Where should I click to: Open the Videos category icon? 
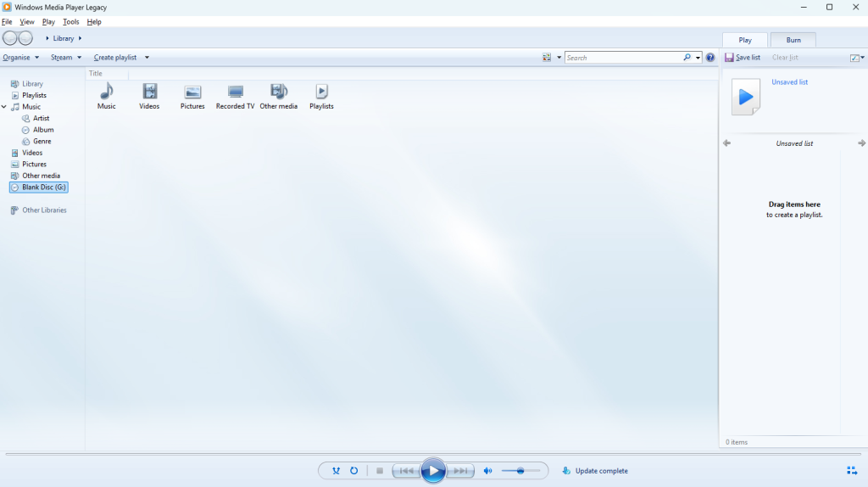pos(149,97)
